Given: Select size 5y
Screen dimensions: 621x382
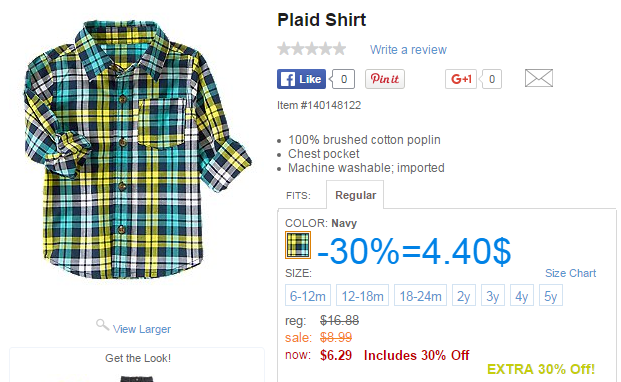Looking at the screenshot, I should pyautogui.click(x=551, y=295).
